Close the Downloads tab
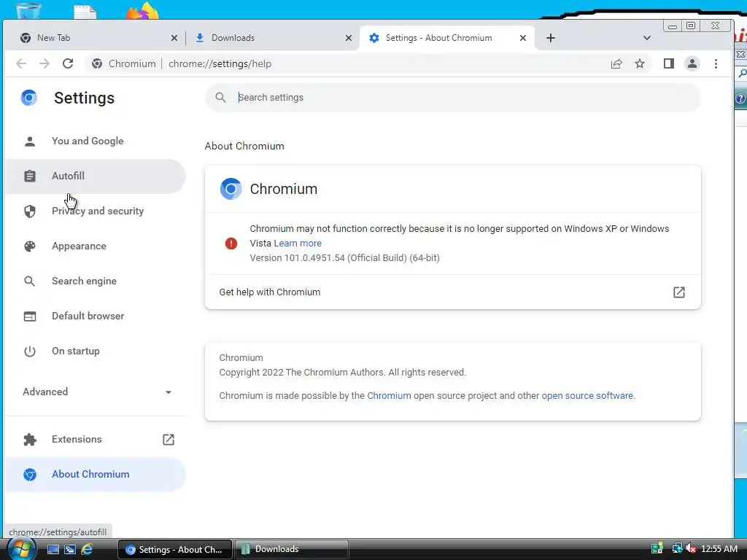This screenshot has width=747, height=560. pos(348,38)
